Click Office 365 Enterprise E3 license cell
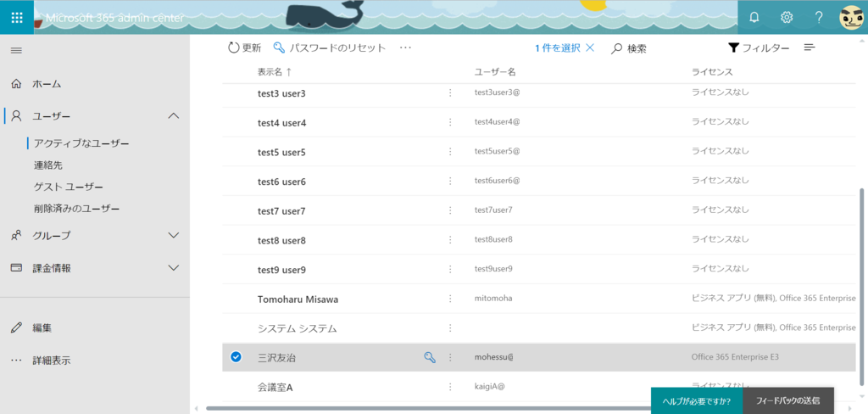 (x=735, y=357)
